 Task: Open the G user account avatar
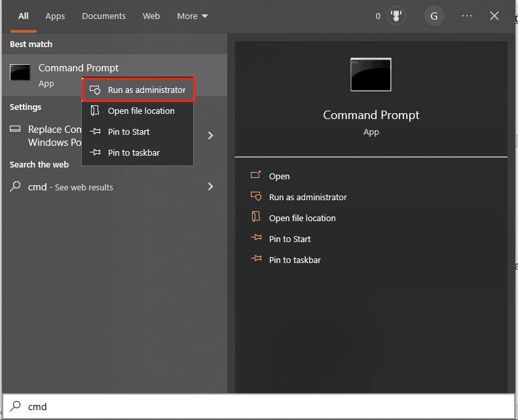pos(433,16)
